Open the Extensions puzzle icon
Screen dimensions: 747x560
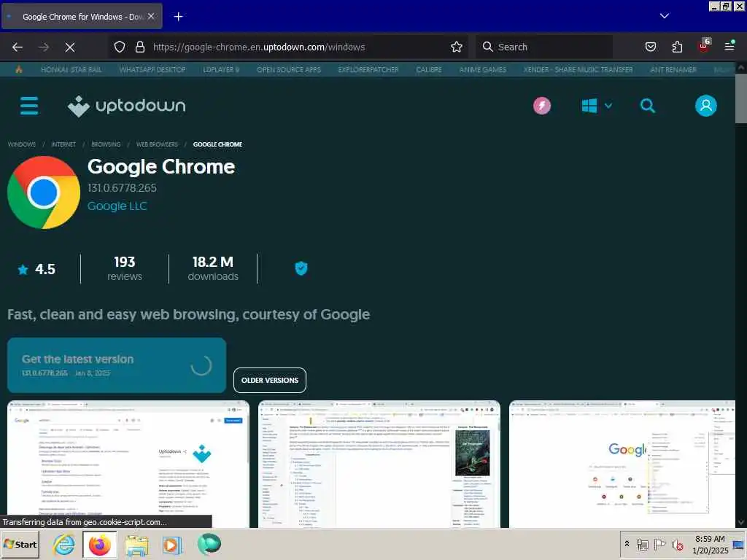tap(677, 47)
